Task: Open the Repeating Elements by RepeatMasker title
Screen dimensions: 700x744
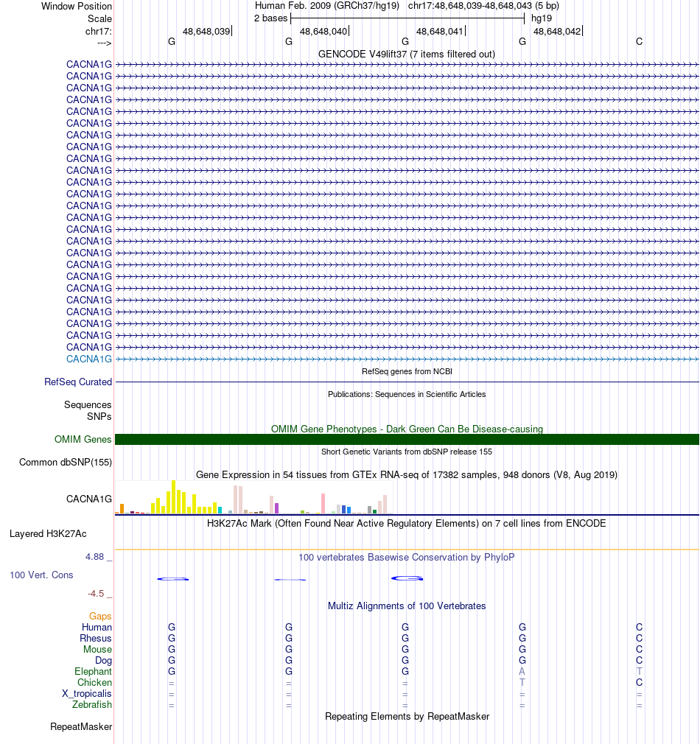Action: 407,717
